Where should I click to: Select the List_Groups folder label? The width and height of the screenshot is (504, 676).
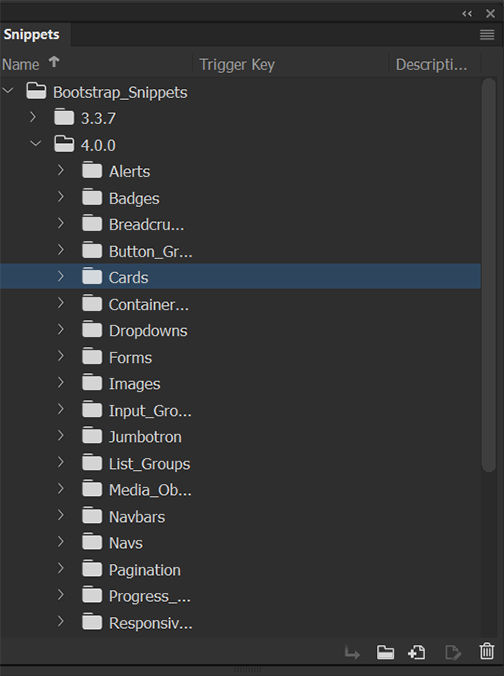[x=149, y=464]
